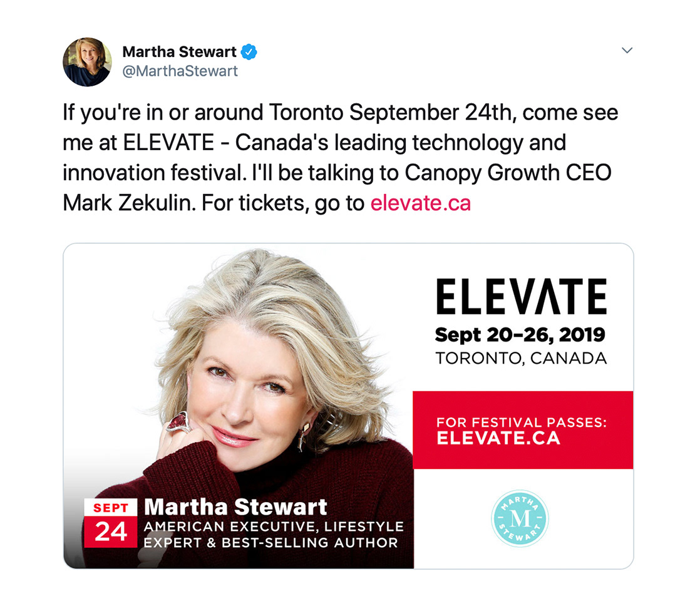
Task: Click the black ELEVATE logo in the image
Action: (x=521, y=297)
